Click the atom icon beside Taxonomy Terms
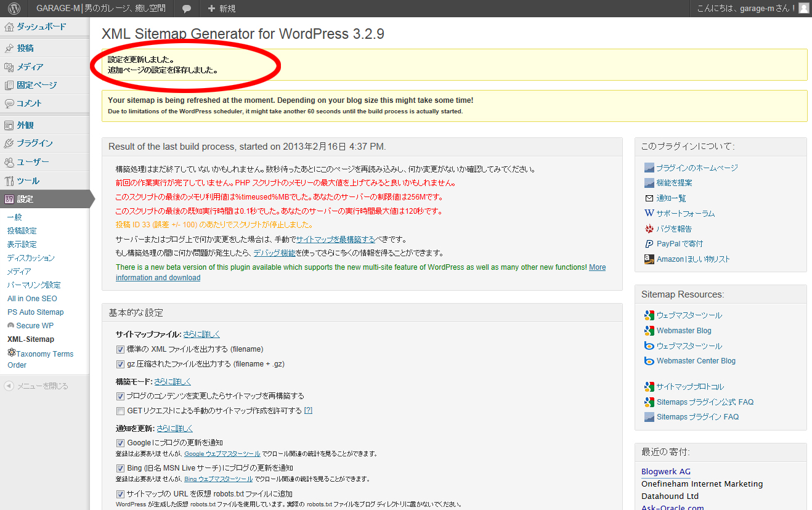 pos(12,353)
